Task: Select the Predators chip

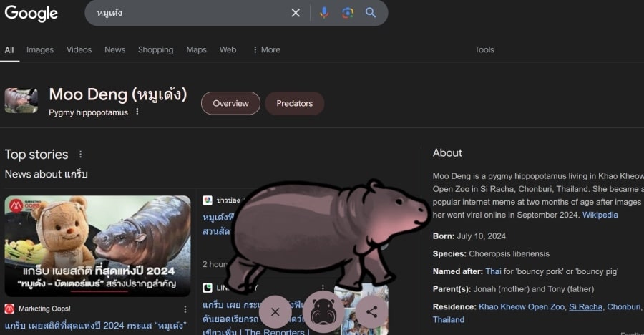Action: tap(295, 103)
